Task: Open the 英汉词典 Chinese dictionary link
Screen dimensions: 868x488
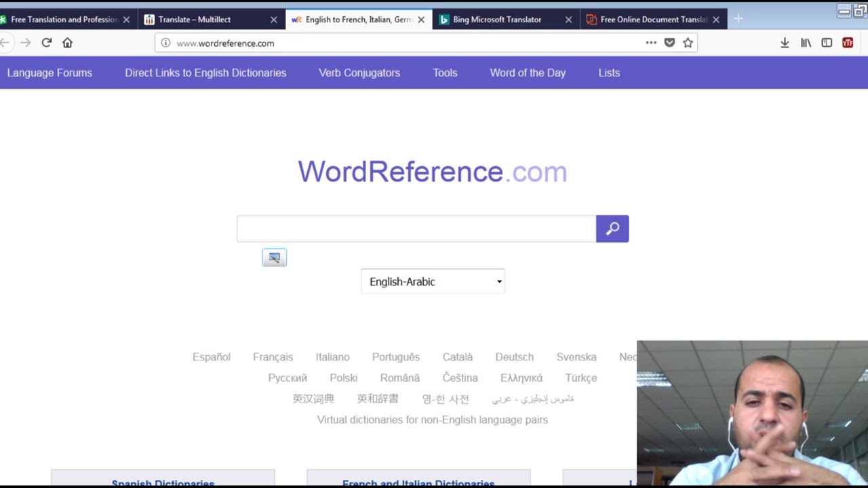Action: pyautogui.click(x=313, y=399)
